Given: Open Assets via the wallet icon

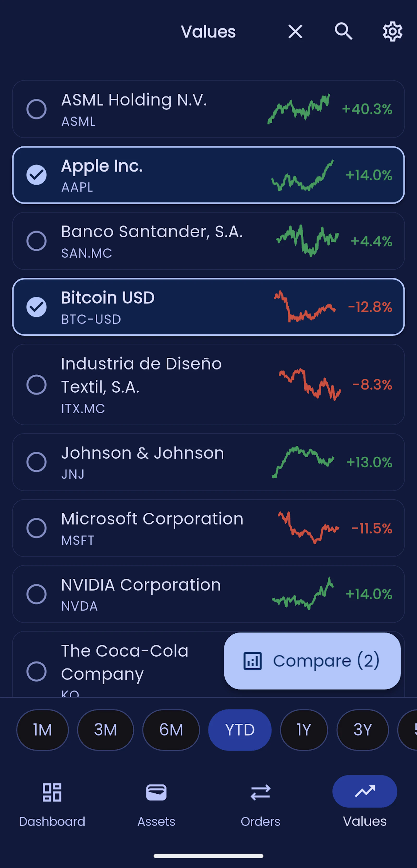Looking at the screenshot, I should pyautogui.click(x=156, y=792).
